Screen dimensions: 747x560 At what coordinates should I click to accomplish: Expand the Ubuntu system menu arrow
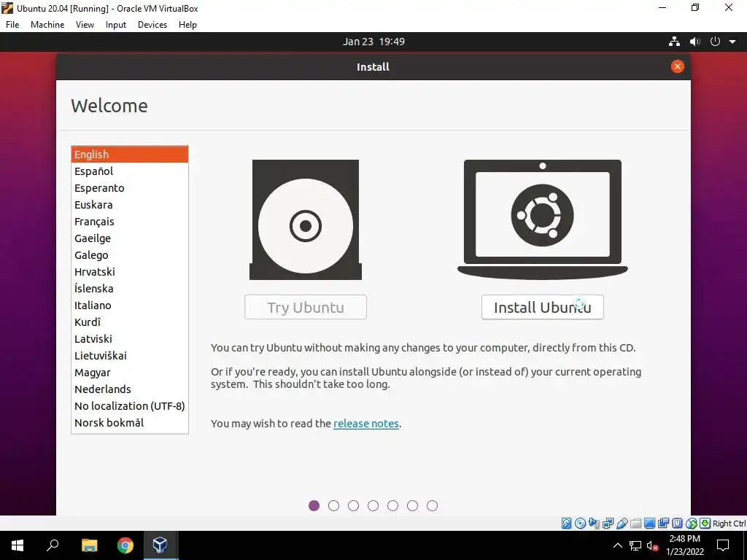tap(732, 42)
